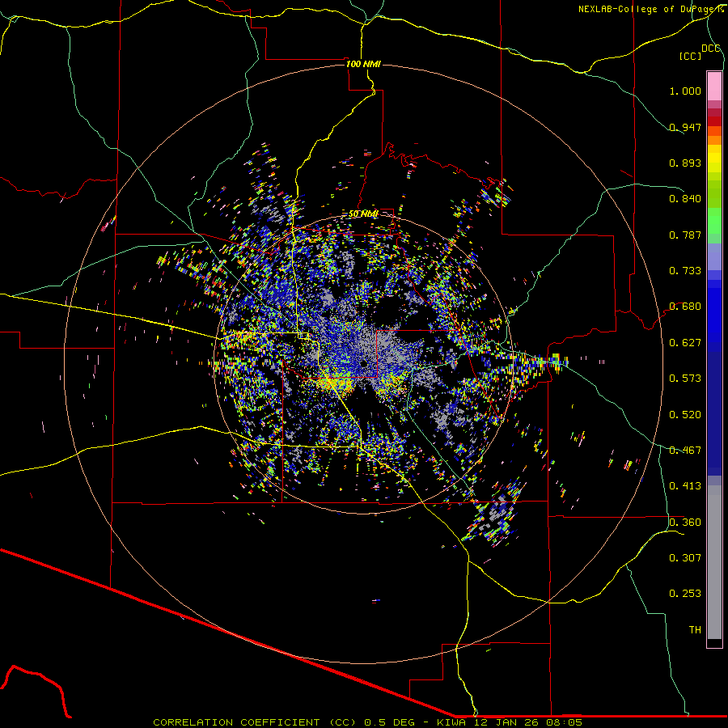Click the 0.680 color scale value

tap(685, 307)
